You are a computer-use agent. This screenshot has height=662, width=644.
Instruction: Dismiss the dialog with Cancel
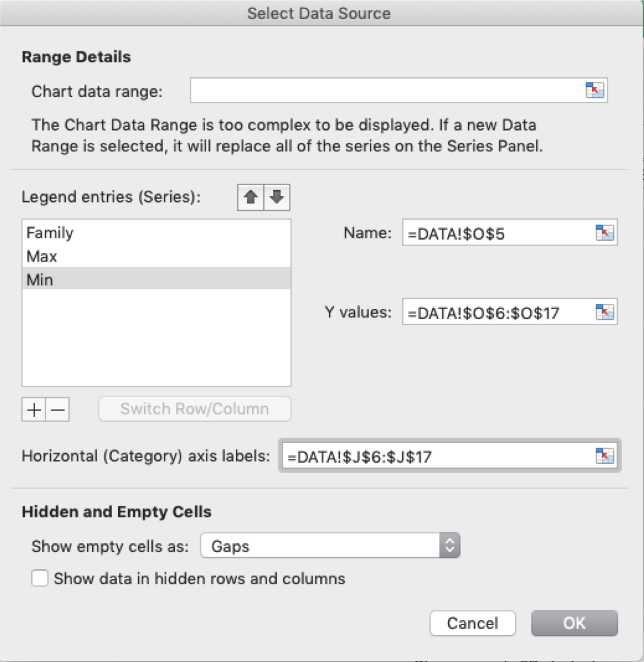(x=472, y=623)
